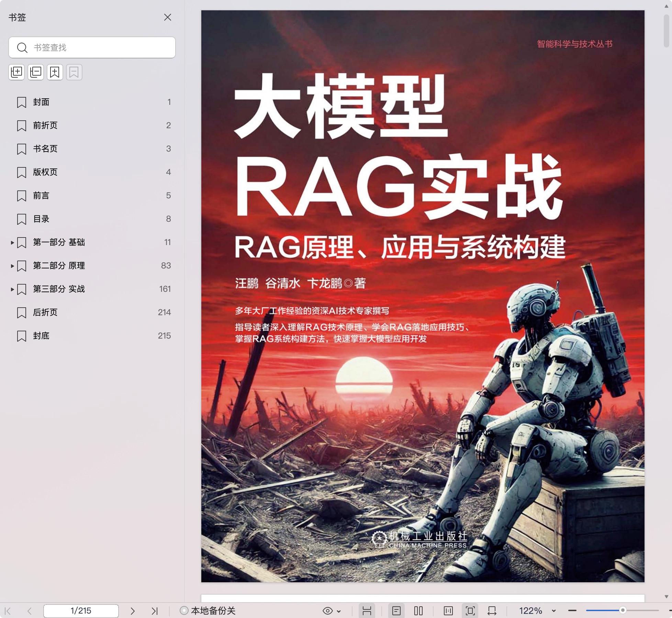Image resolution: width=672 pixels, height=618 pixels.
Task: Click the eye protection mode icon
Action: point(328,611)
